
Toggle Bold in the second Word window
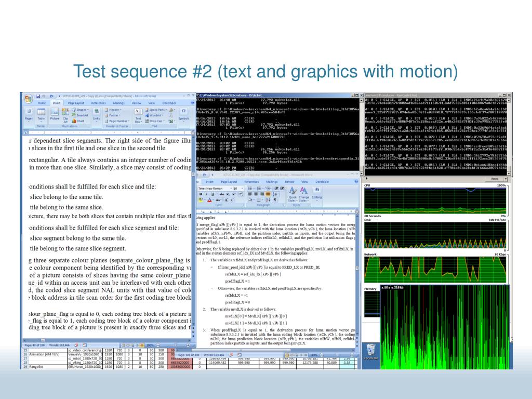click(x=201, y=194)
